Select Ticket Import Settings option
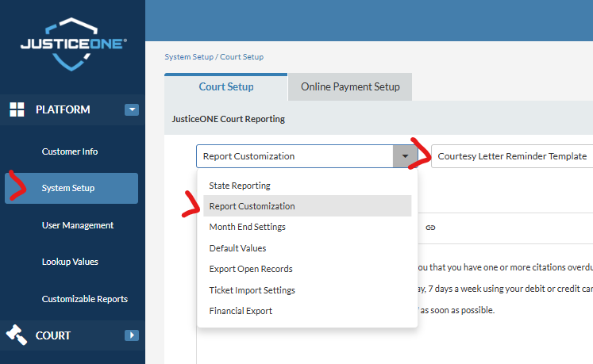This screenshot has width=593, height=364. pyautogui.click(x=307, y=290)
